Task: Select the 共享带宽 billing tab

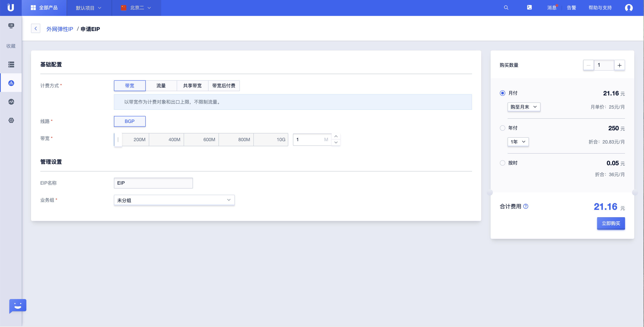Action: coord(192,86)
